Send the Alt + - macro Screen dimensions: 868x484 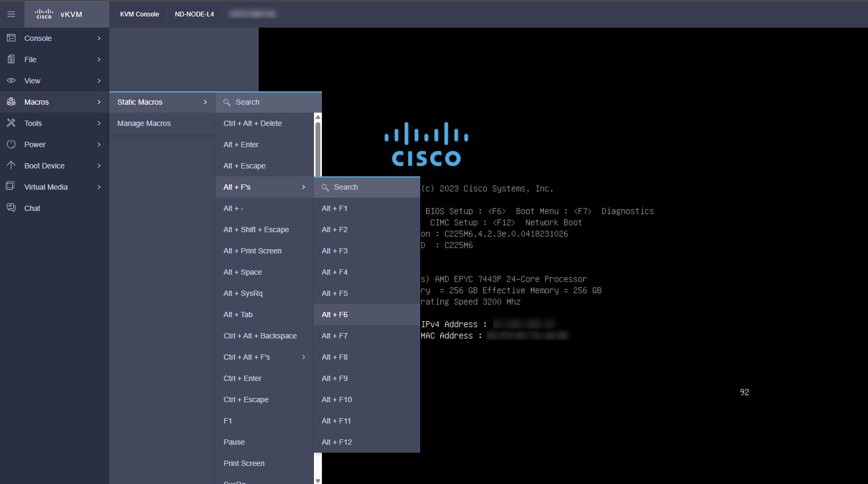point(265,208)
